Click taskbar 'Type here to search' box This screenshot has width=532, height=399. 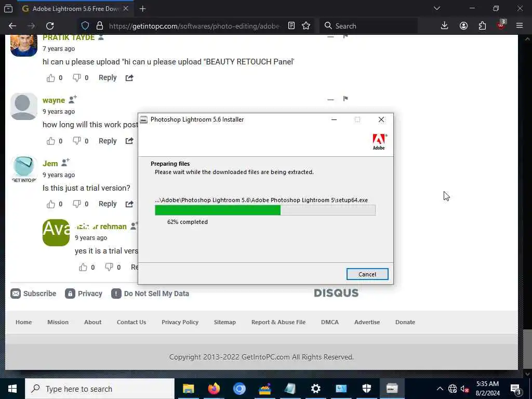click(x=100, y=389)
